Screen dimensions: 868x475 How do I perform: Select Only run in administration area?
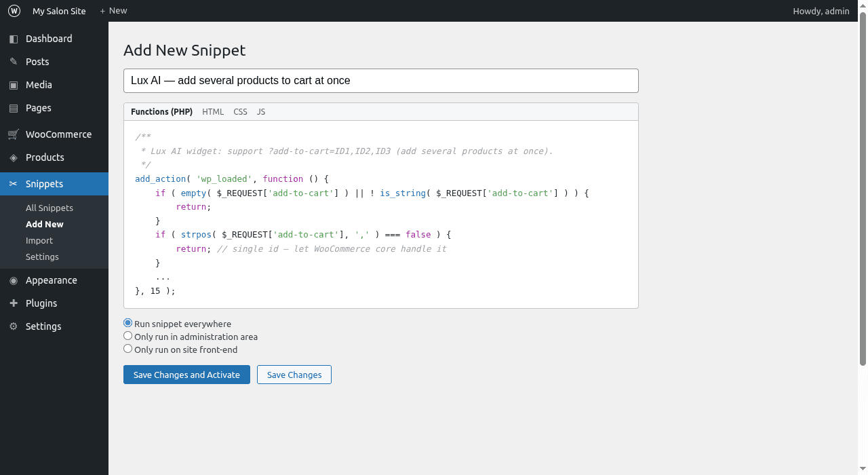click(x=128, y=336)
